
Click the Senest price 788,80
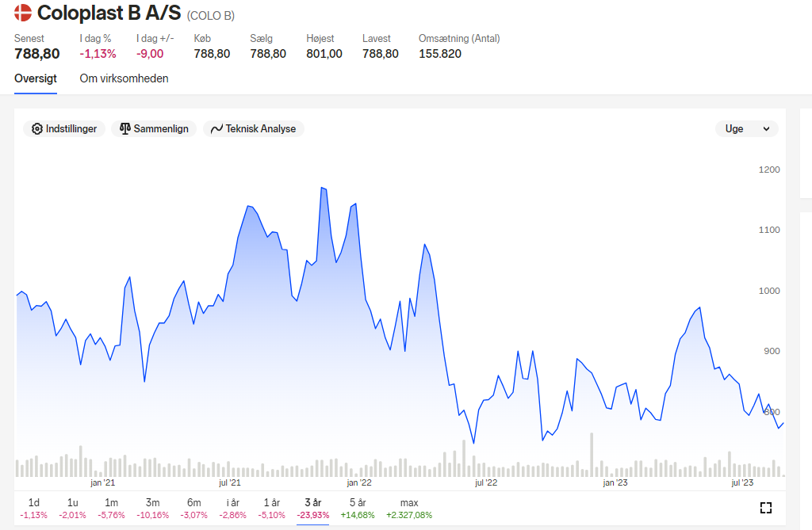click(x=37, y=54)
